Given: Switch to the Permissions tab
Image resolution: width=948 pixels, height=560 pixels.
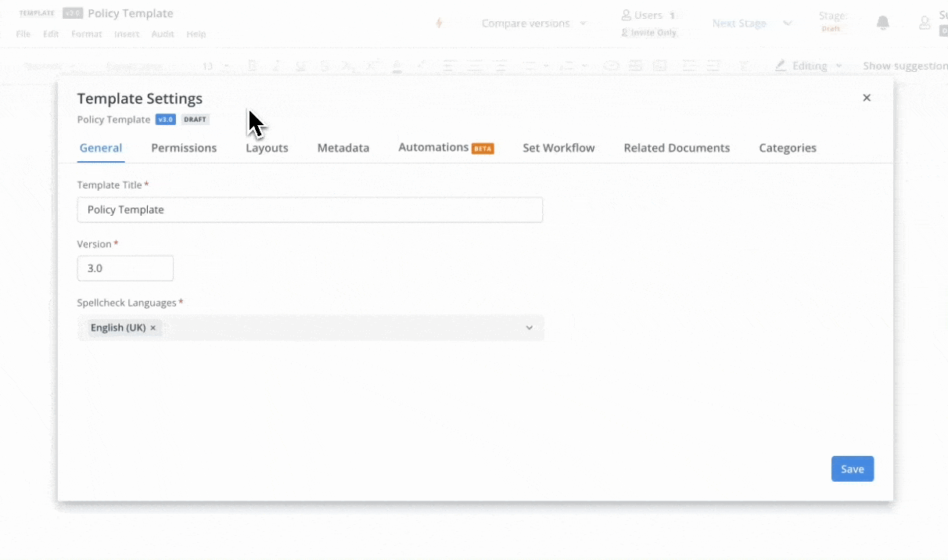Looking at the screenshot, I should [x=184, y=148].
